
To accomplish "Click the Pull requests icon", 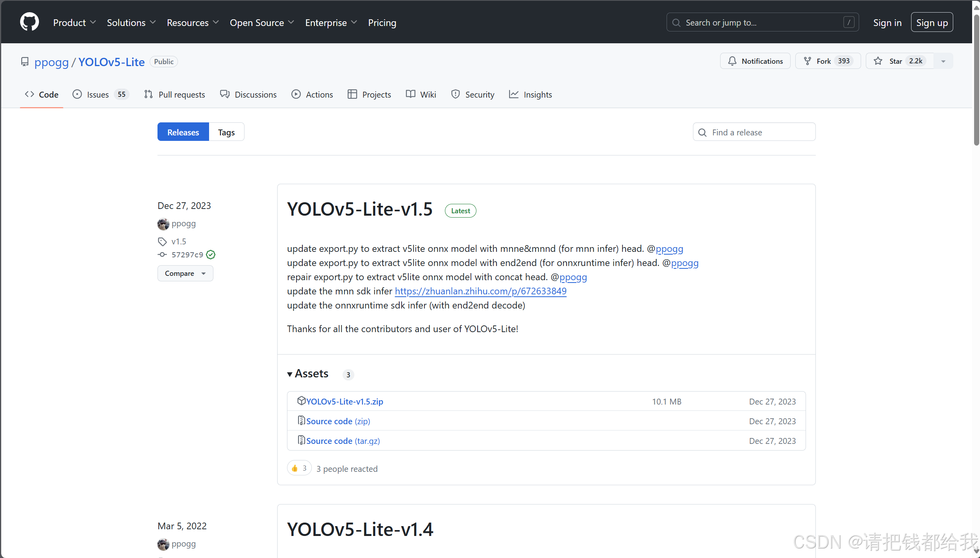I will click(148, 94).
